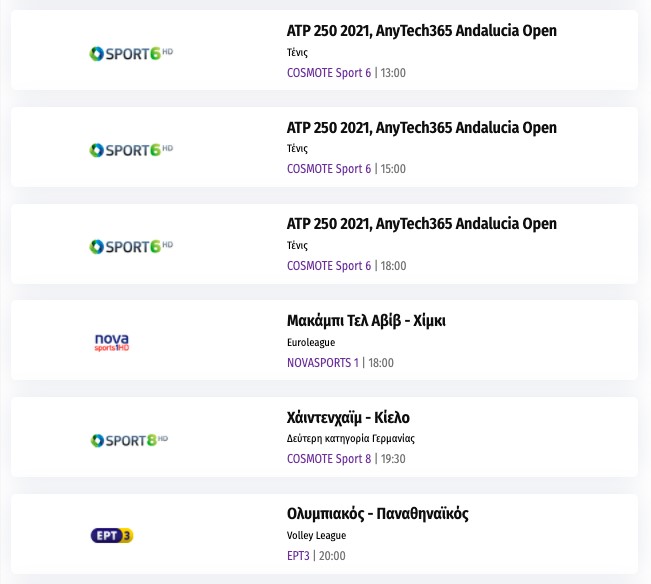The image size is (651, 584).
Task: Open the Nova Sports 1 HD logo
Action: tap(111, 343)
